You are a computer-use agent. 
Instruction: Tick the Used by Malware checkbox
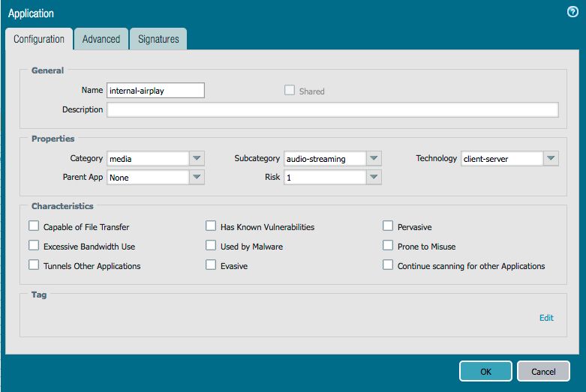(x=211, y=246)
